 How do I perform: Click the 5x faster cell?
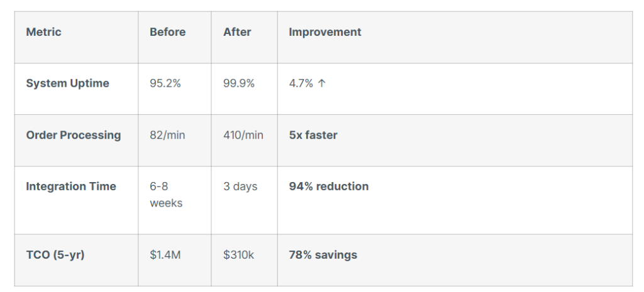tap(313, 135)
